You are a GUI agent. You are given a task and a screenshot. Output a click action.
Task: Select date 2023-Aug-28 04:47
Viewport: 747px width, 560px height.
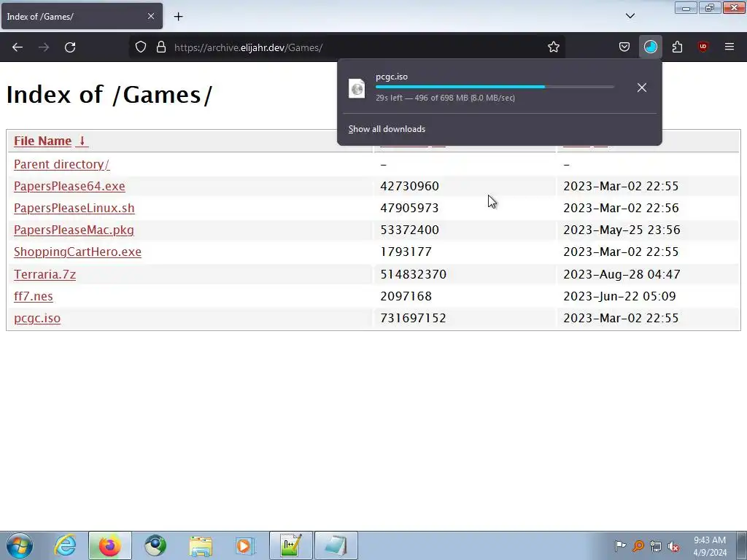click(x=622, y=274)
